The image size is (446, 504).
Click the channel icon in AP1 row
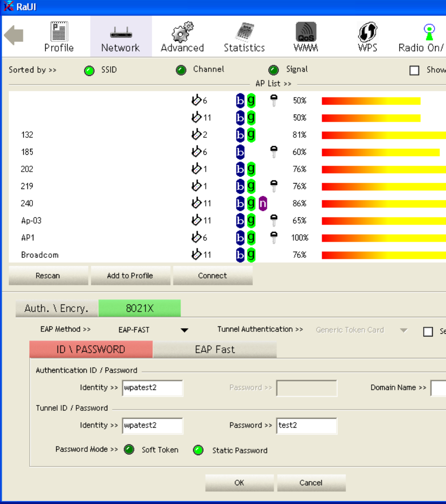(x=196, y=237)
